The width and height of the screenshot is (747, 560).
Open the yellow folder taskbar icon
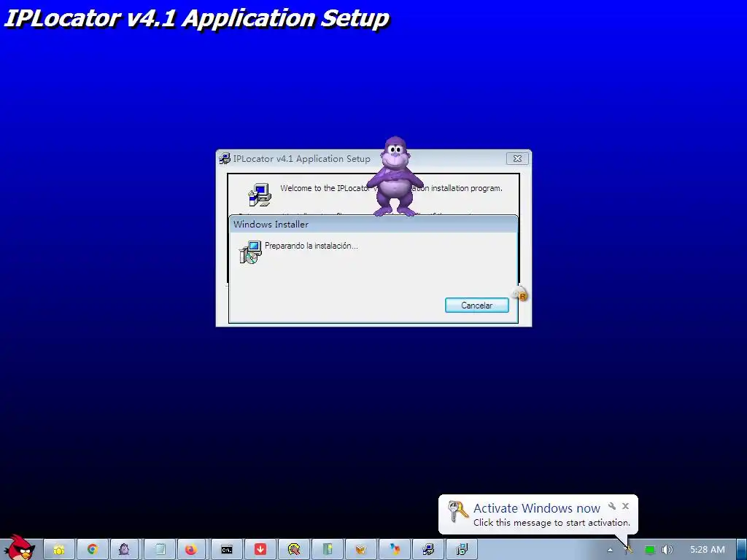coord(59,550)
